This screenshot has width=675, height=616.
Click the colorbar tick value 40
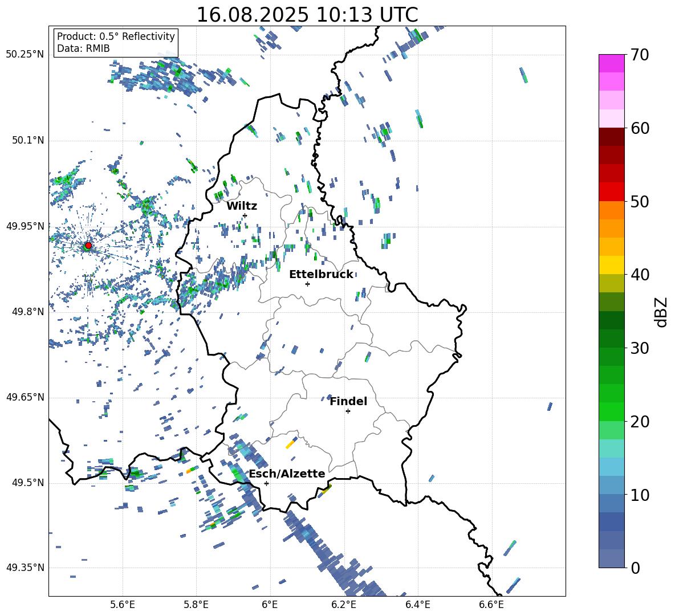[x=640, y=275]
